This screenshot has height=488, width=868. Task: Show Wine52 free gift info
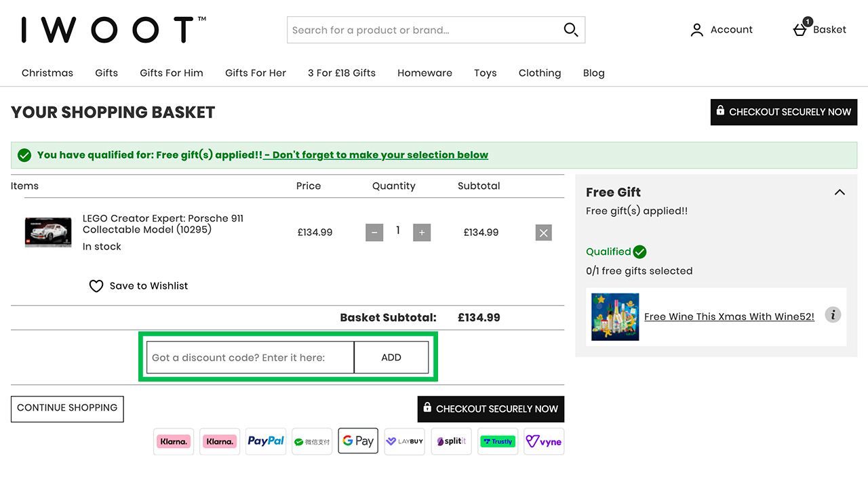pos(833,315)
